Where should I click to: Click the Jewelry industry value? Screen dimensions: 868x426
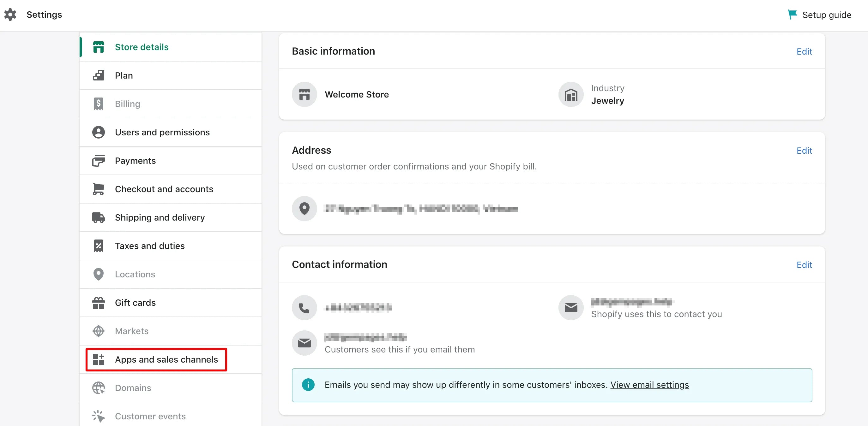click(607, 101)
